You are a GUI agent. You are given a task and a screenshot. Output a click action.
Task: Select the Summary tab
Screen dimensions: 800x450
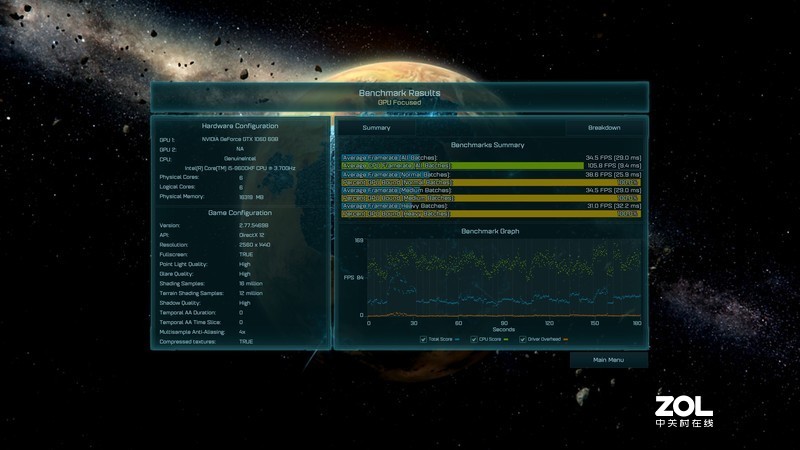pos(376,128)
